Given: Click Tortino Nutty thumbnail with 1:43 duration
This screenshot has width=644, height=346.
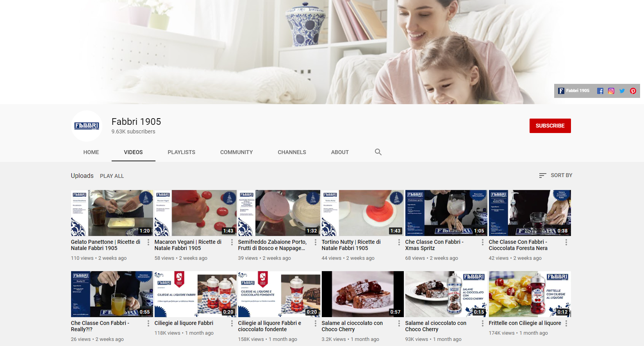Looking at the screenshot, I should [363, 213].
